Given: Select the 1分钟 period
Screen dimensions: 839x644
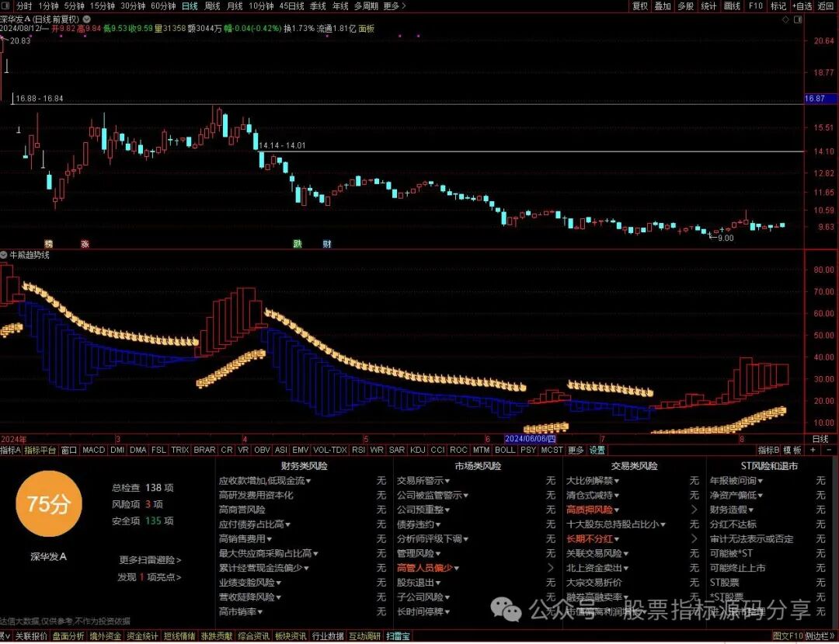Looking at the screenshot, I should [x=48, y=6].
